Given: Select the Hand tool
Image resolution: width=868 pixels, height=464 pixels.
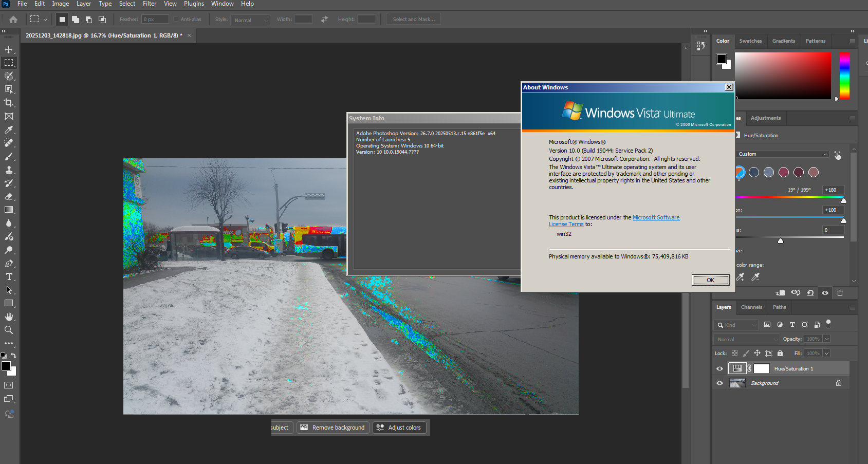Looking at the screenshot, I should click(9, 317).
